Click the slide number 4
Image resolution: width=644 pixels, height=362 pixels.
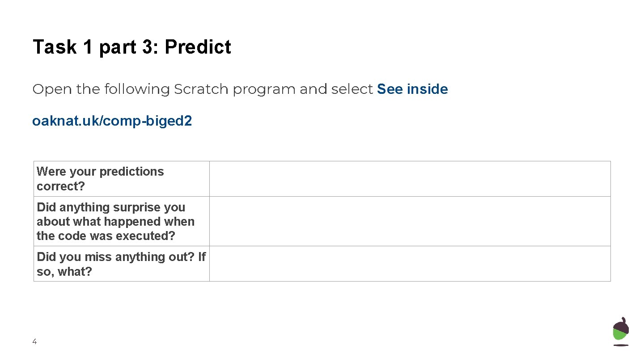coord(34,342)
